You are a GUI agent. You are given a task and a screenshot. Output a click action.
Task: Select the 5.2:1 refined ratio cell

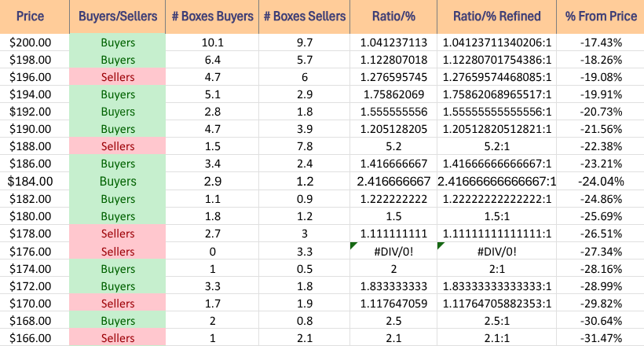495,146
